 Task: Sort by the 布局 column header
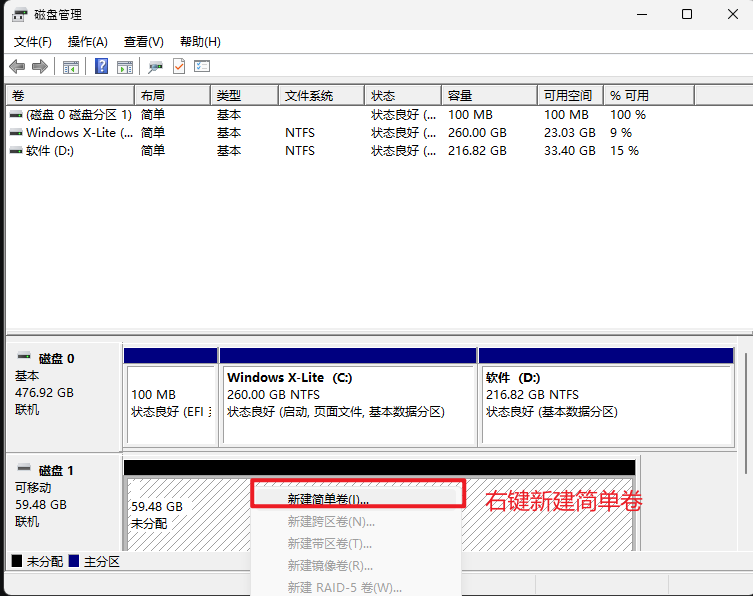[173, 96]
